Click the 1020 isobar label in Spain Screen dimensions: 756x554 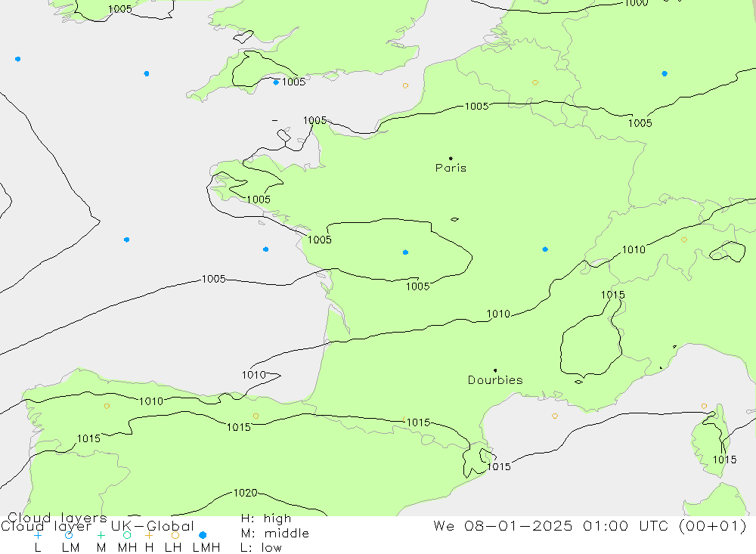(x=244, y=494)
